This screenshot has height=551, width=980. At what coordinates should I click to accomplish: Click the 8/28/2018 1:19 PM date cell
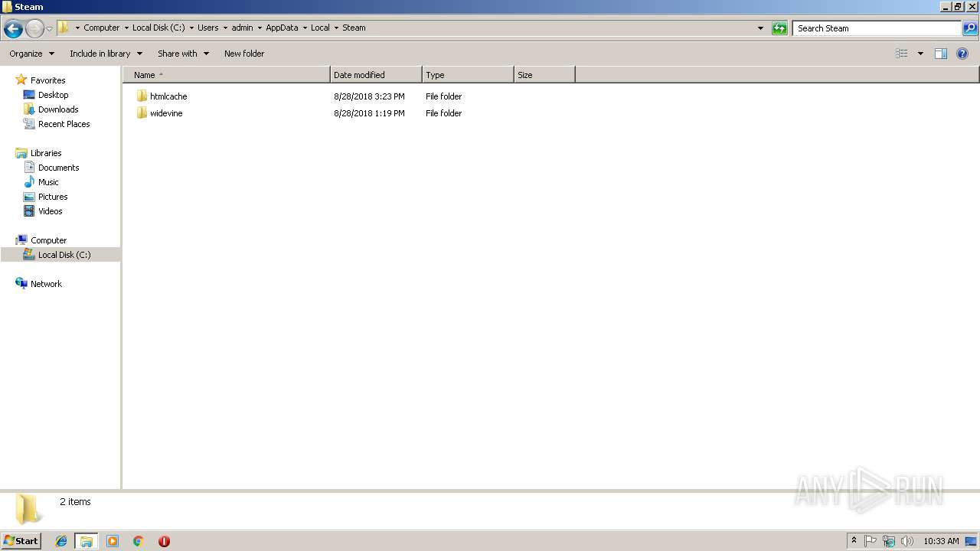pyautogui.click(x=369, y=113)
